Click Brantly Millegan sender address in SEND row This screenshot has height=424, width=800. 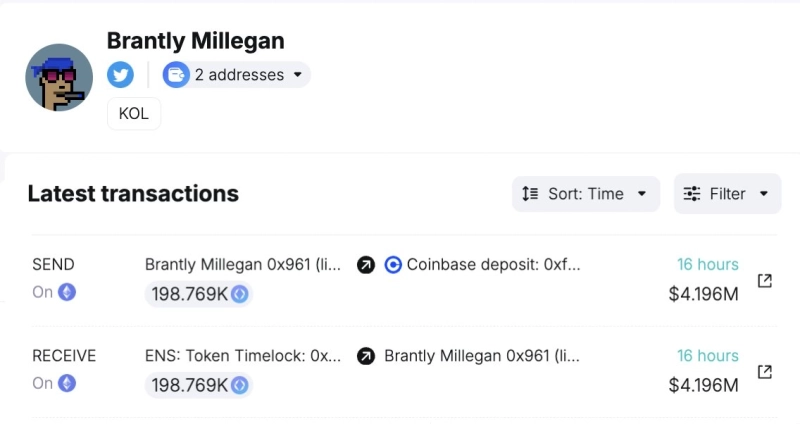[243, 265]
